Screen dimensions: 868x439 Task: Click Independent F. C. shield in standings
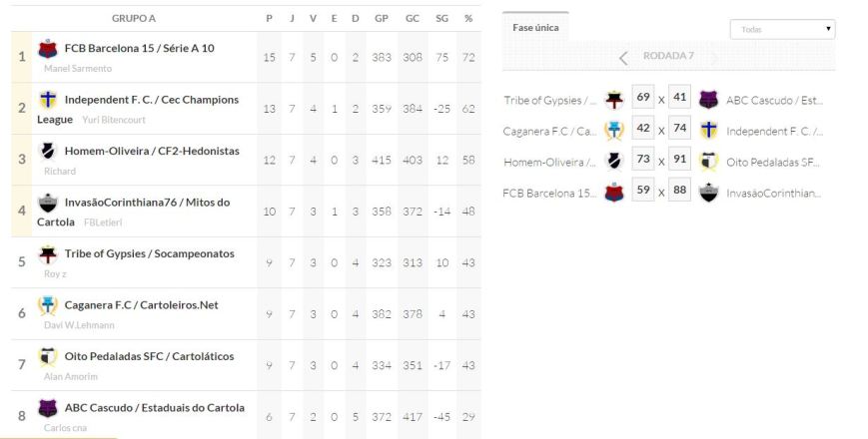[x=48, y=100]
